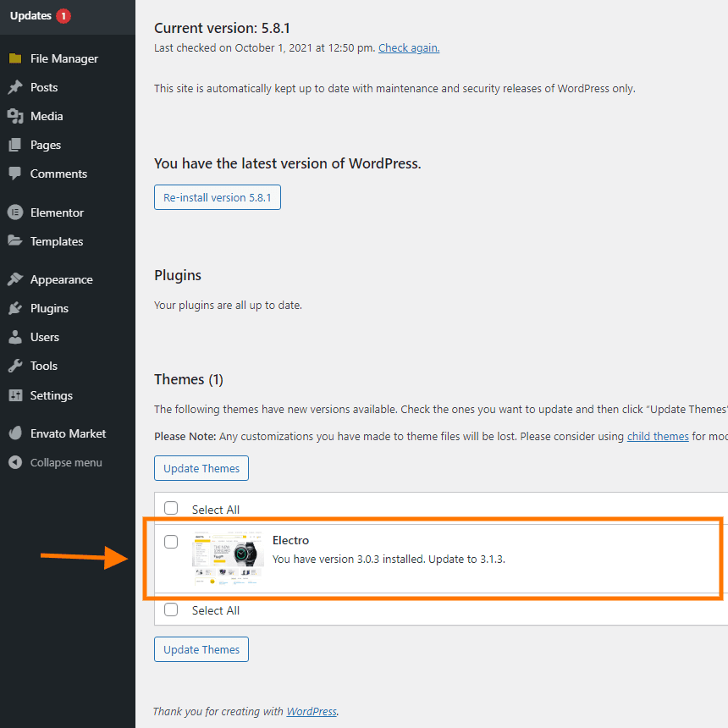Open File Manager menu
This screenshot has width=728, height=728.
pos(64,58)
